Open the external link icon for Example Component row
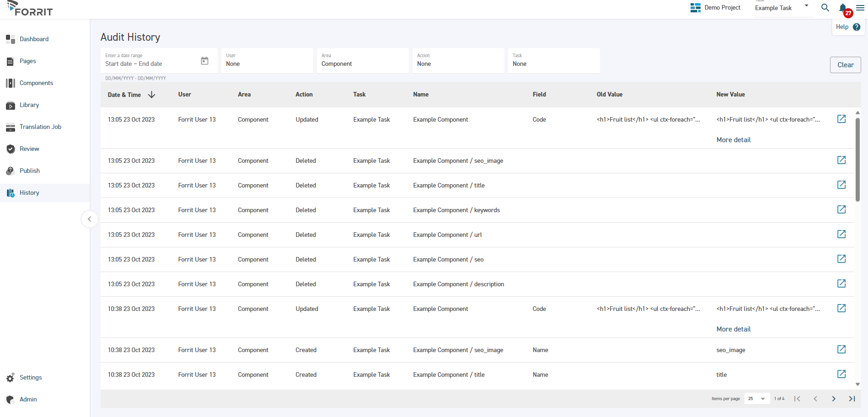The width and height of the screenshot is (868, 417). pyautogui.click(x=842, y=119)
